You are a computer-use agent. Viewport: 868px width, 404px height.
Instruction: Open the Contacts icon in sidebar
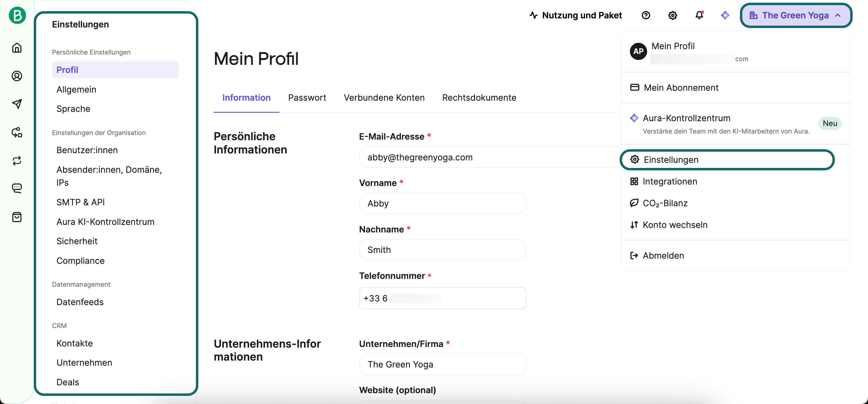(17, 76)
